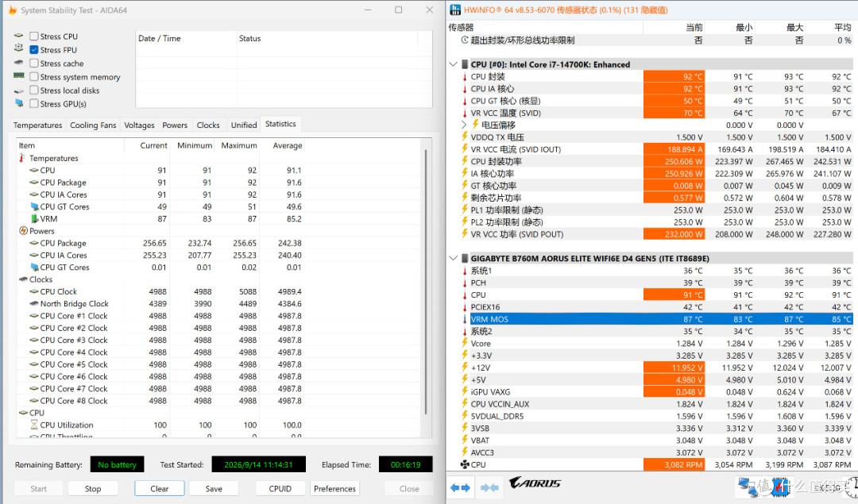Click the fan icon beside CPU RPM row
This screenshot has width=858, height=504.
465,464
